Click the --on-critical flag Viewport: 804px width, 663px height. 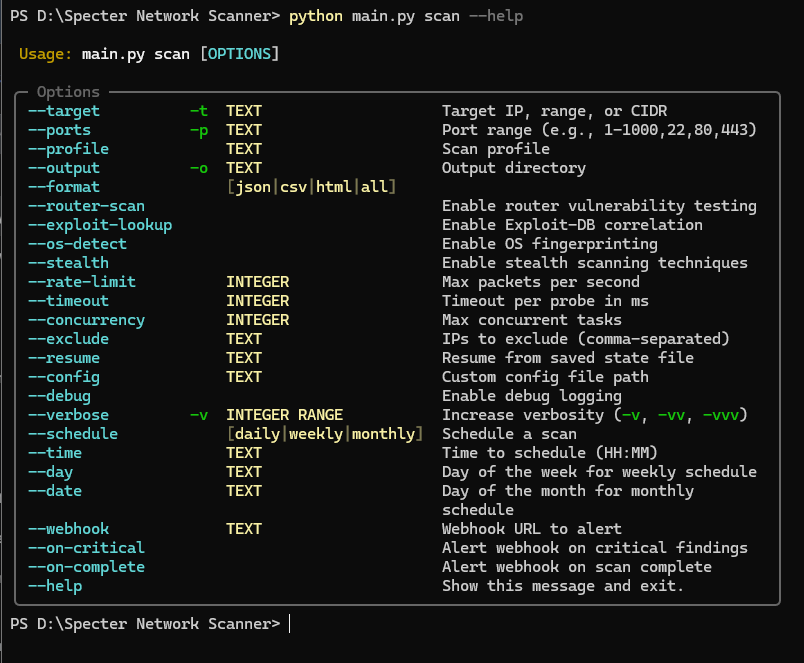(x=86, y=548)
